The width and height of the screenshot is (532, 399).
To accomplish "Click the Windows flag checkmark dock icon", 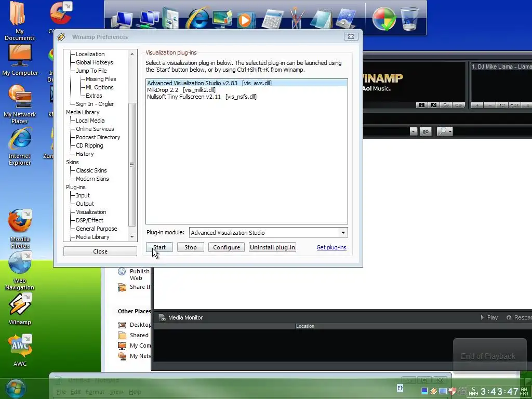I will click(x=384, y=19).
